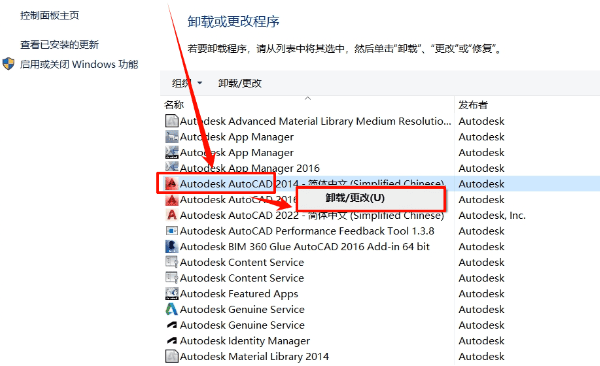Click the sort arrow above the name column

[308, 98]
